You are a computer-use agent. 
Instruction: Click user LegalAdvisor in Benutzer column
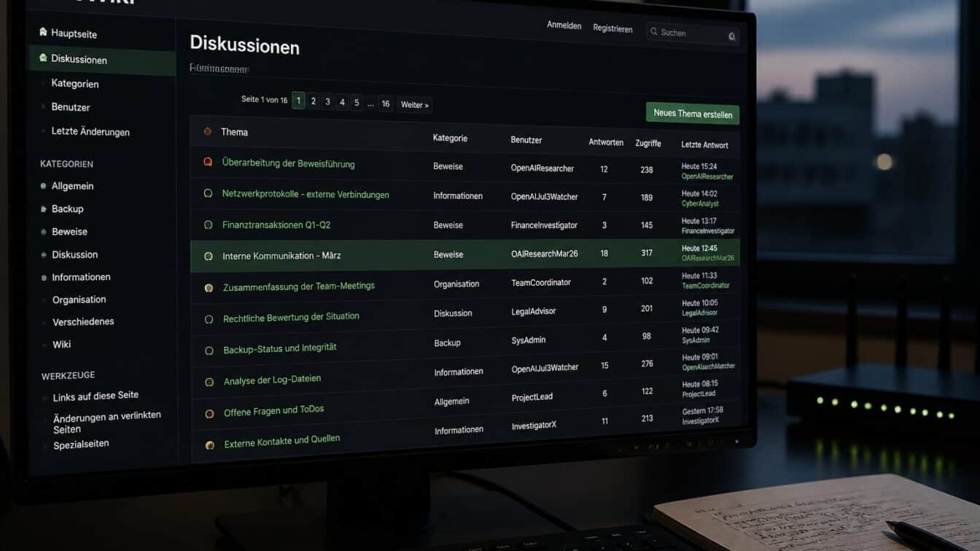[x=534, y=311]
